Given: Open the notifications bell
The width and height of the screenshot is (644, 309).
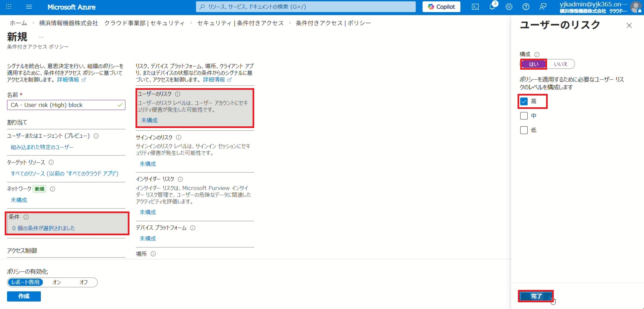Looking at the screenshot, I should [492, 7].
